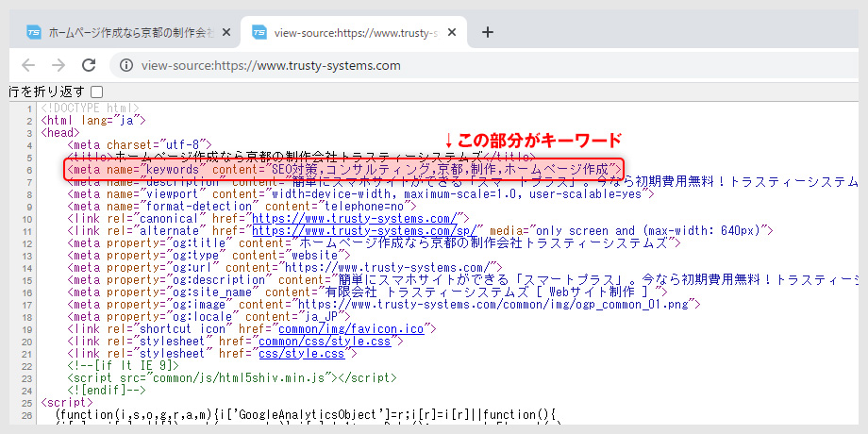Click the html5shiv.min.js script line
868x434 pixels.
point(232,378)
